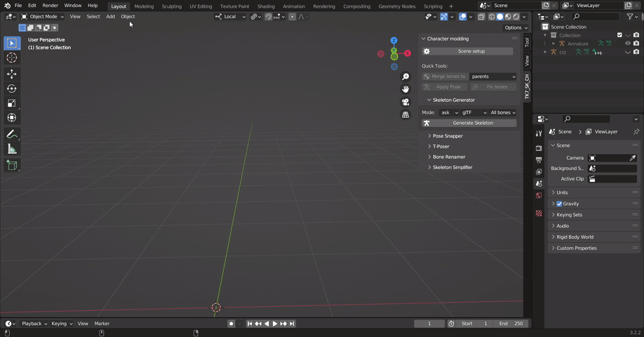
Task: Open the gITF skeleton format dropdown
Action: click(474, 112)
